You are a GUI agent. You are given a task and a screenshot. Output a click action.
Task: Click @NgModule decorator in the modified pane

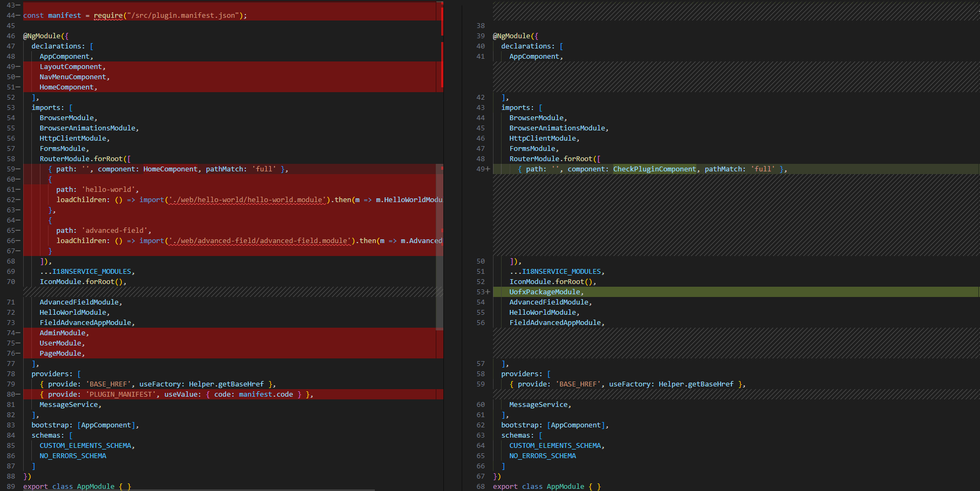tap(512, 36)
